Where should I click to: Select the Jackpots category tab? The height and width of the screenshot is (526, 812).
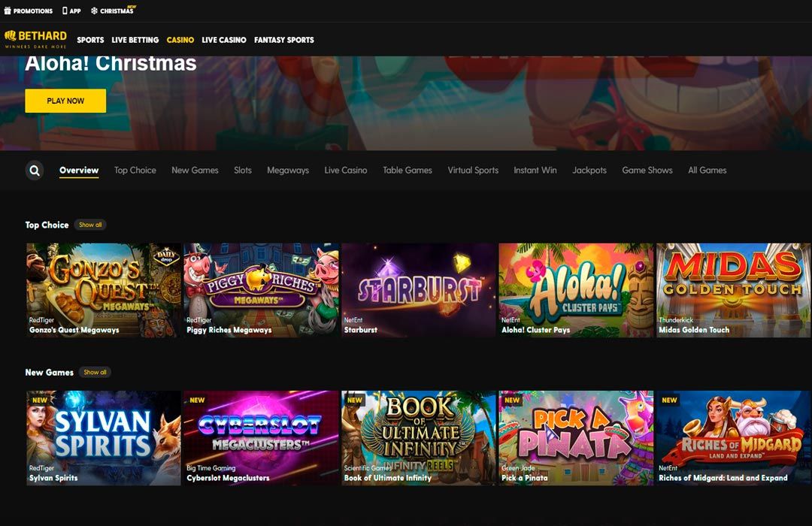coord(589,171)
